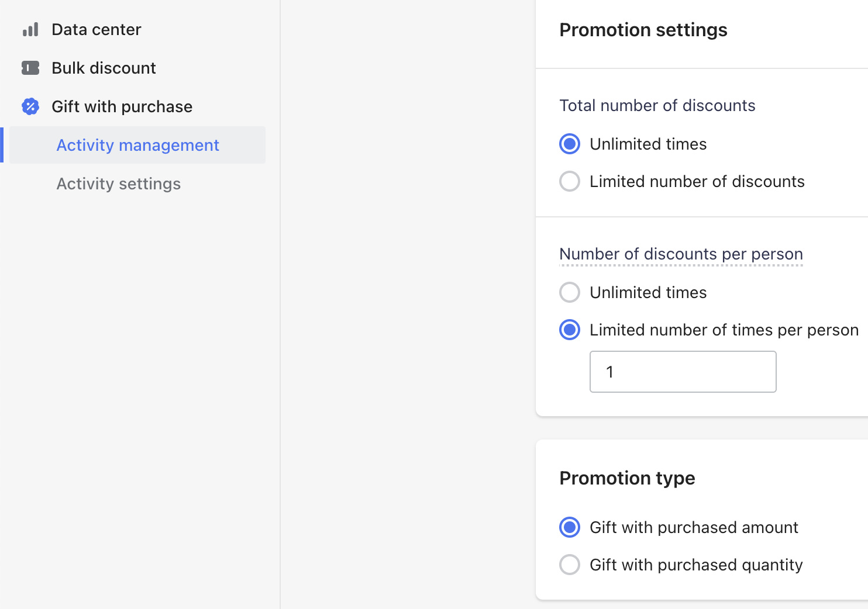
Task: Enable Limited number of times per person
Action: point(570,330)
